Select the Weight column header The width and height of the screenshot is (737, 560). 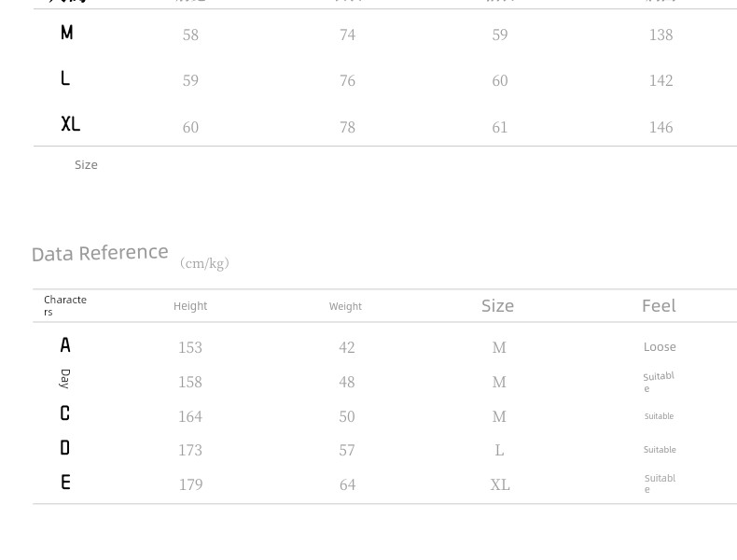coord(345,306)
